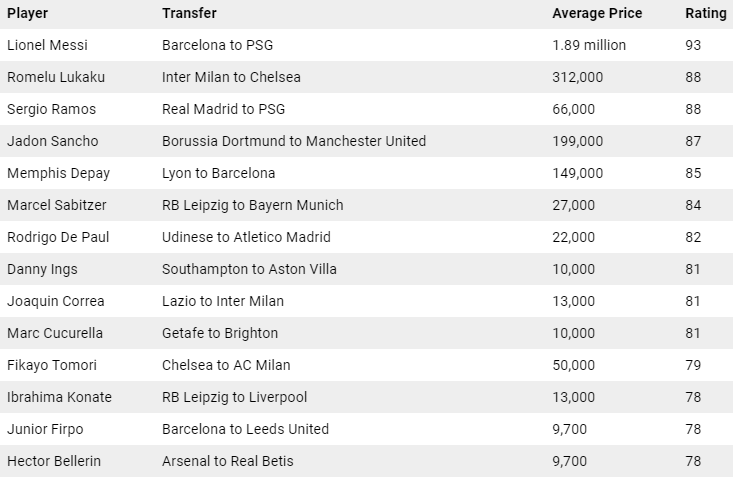Image resolution: width=733 pixels, height=477 pixels.
Task: Click the Player column header
Action: point(27,13)
